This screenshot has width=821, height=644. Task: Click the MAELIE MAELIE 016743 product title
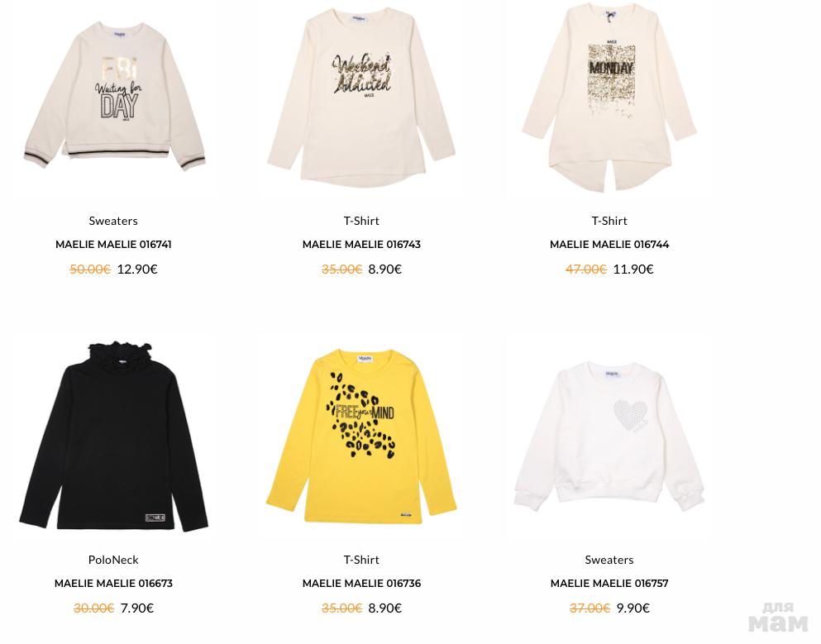(361, 245)
